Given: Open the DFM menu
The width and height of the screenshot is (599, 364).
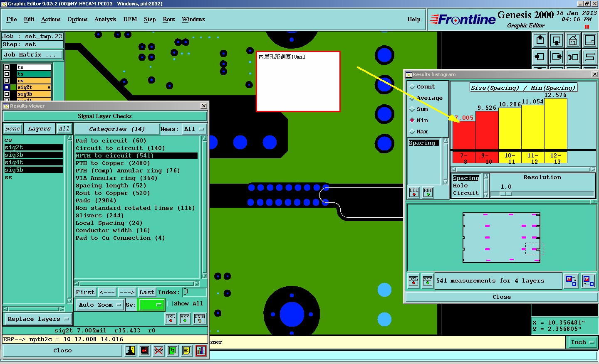Looking at the screenshot, I should point(130,19).
